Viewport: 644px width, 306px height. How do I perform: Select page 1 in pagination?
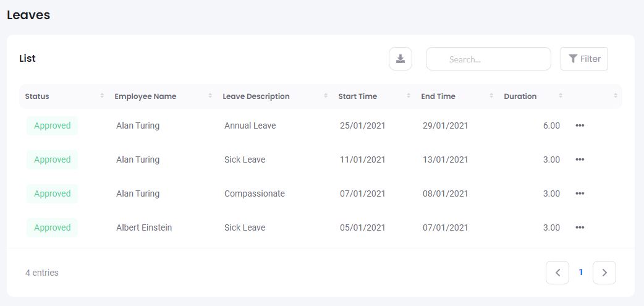pyautogui.click(x=581, y=273)
